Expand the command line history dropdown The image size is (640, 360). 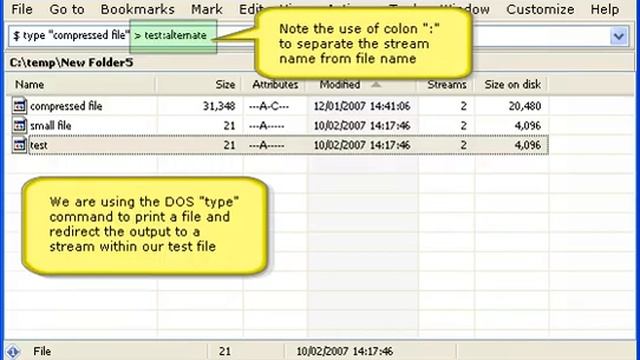(619, 36)
